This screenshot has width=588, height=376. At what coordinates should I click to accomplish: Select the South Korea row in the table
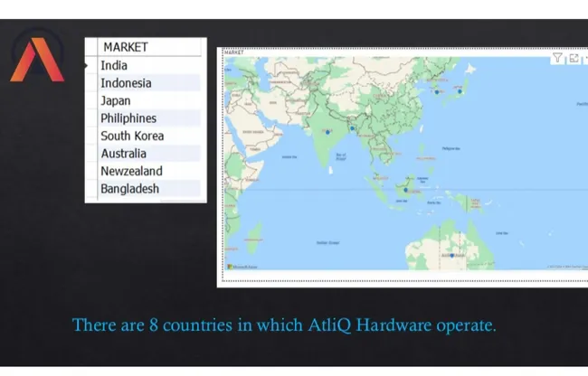[x=149, y=136]
